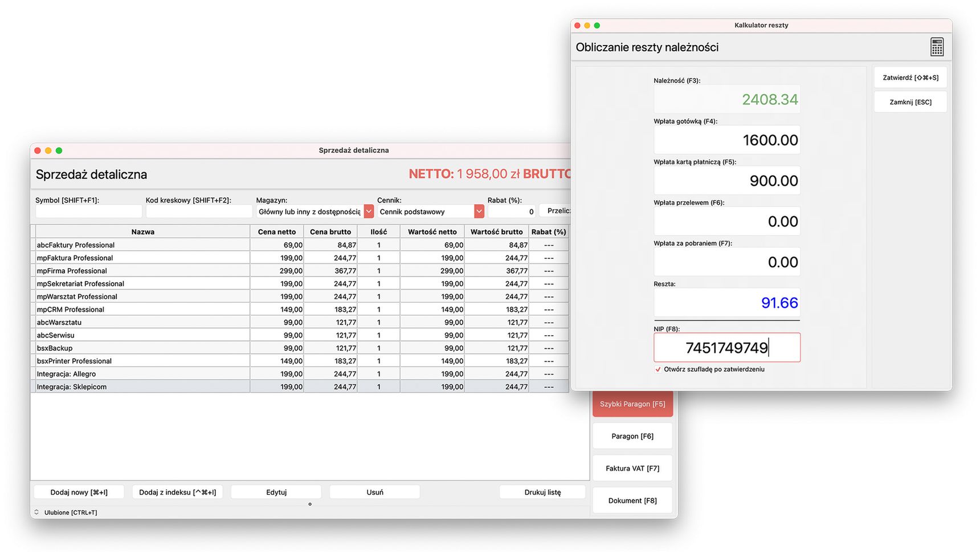Expand the Ulubione [CTRL+T] panel arrow
The height and width of the screenshot is (552, 980).
[36, 512]
